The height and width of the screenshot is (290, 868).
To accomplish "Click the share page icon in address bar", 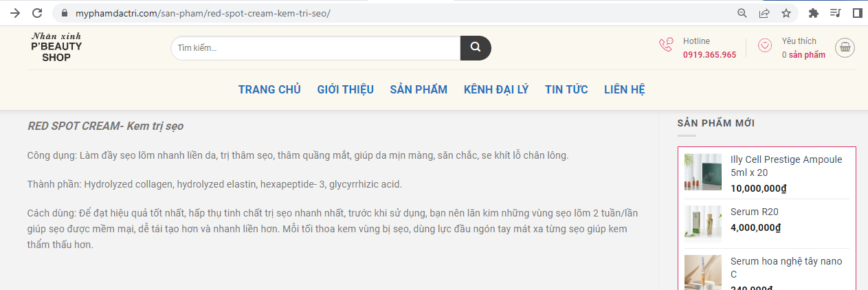I will tap(764, 13).
